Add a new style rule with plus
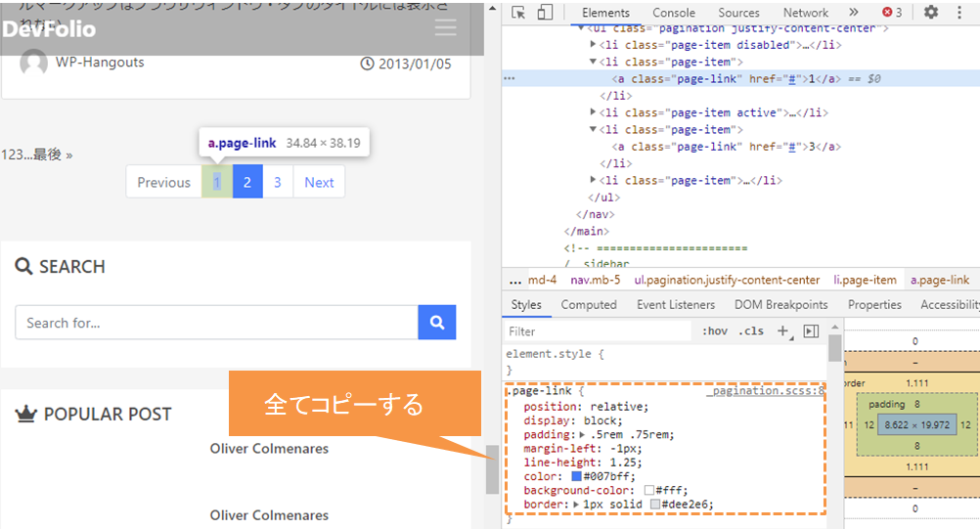 [x=781, y=331]
